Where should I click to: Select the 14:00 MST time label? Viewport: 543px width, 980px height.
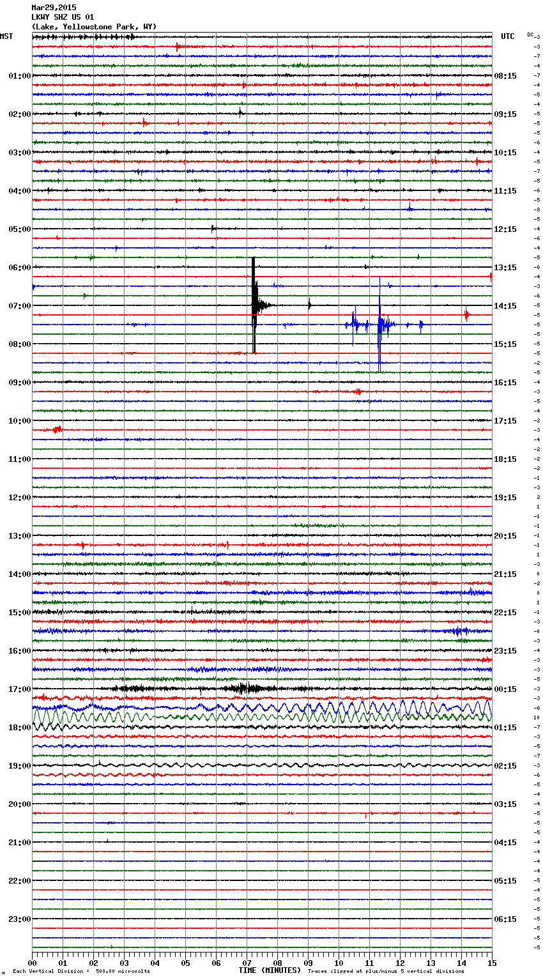20,574
